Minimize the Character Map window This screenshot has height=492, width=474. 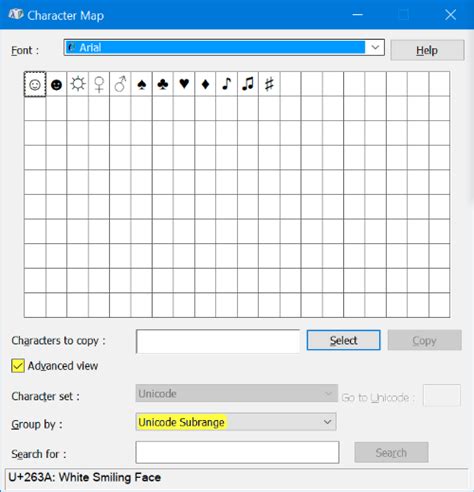[357, 15]
